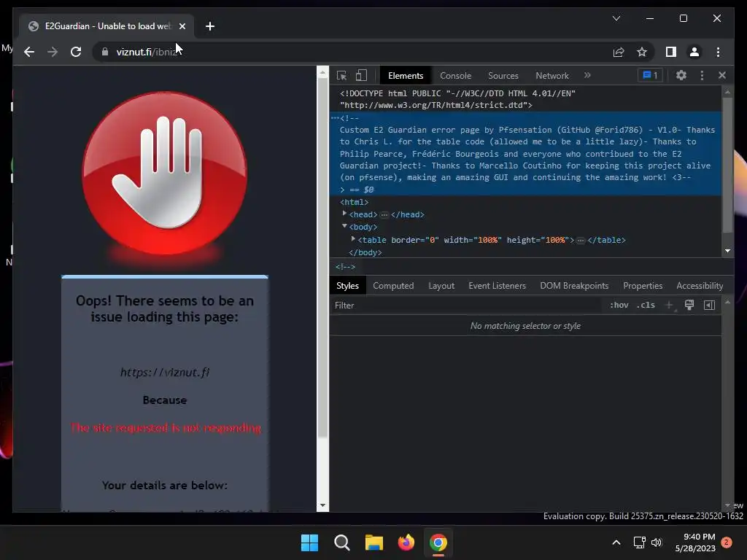
Task: Switch to the Styles pane
Action: (x=347, y=286)
